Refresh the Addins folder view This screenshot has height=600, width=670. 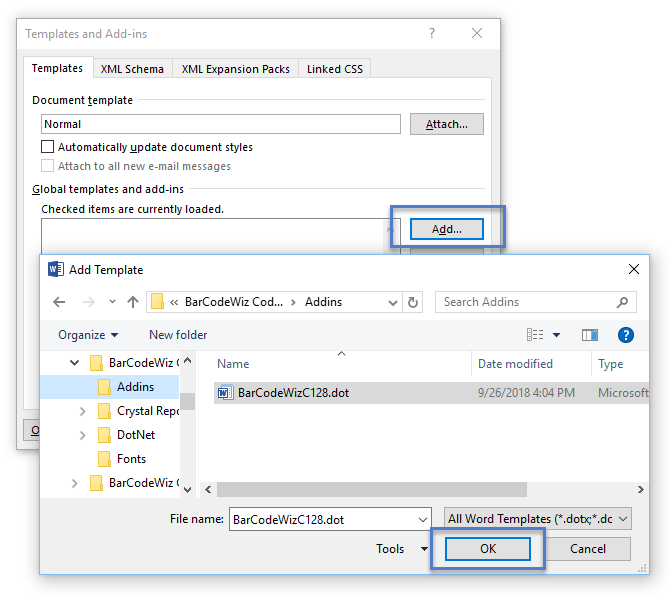[413, 302]
